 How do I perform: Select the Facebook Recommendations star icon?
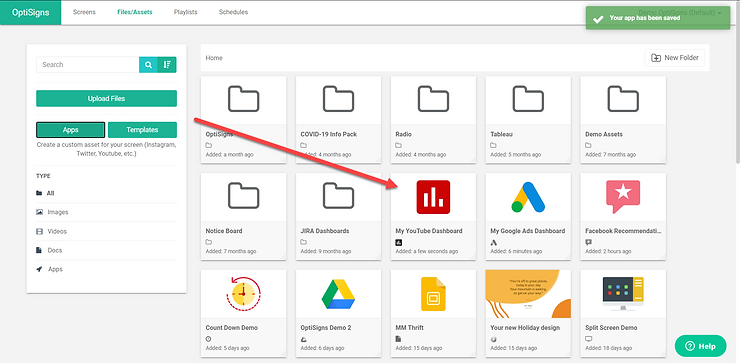(623, 197)
